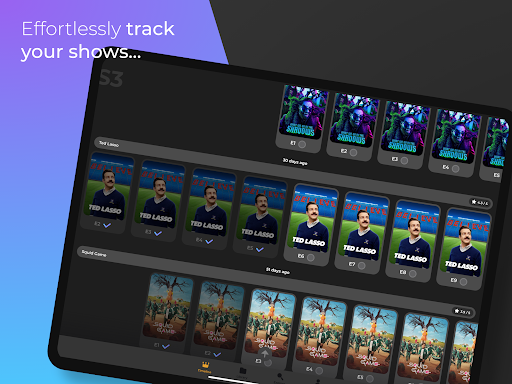Mark Ted Lasso E7 as watched

(x=362, y=266)
